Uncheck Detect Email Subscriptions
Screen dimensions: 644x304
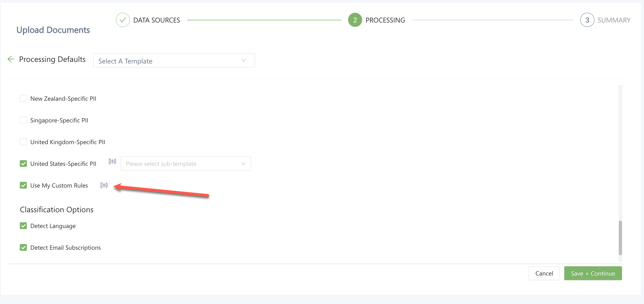click(x=23, y=248)
